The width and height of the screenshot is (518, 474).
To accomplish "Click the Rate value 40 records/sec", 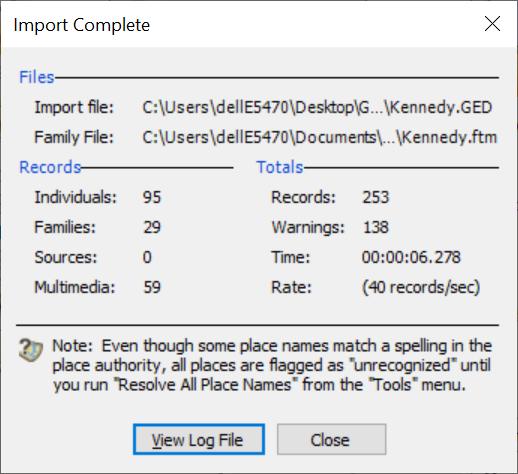I will coord(421,287).
